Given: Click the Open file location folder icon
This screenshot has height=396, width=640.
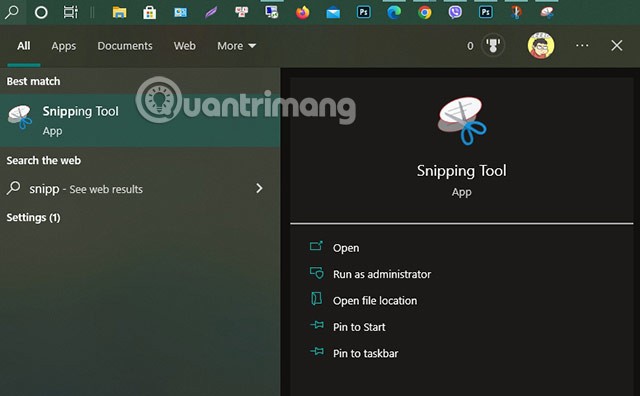Looking at the screenshot, I should [316, 299].
